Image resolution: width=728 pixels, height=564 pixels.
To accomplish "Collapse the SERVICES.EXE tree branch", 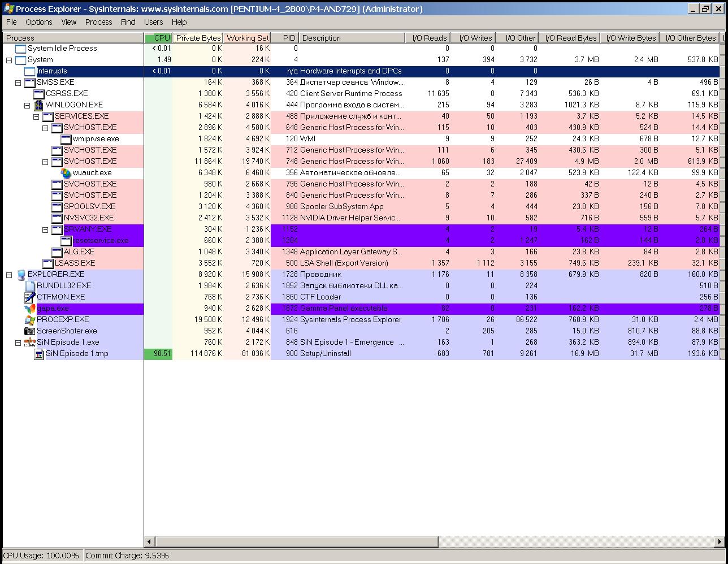I will coord(36,116).
